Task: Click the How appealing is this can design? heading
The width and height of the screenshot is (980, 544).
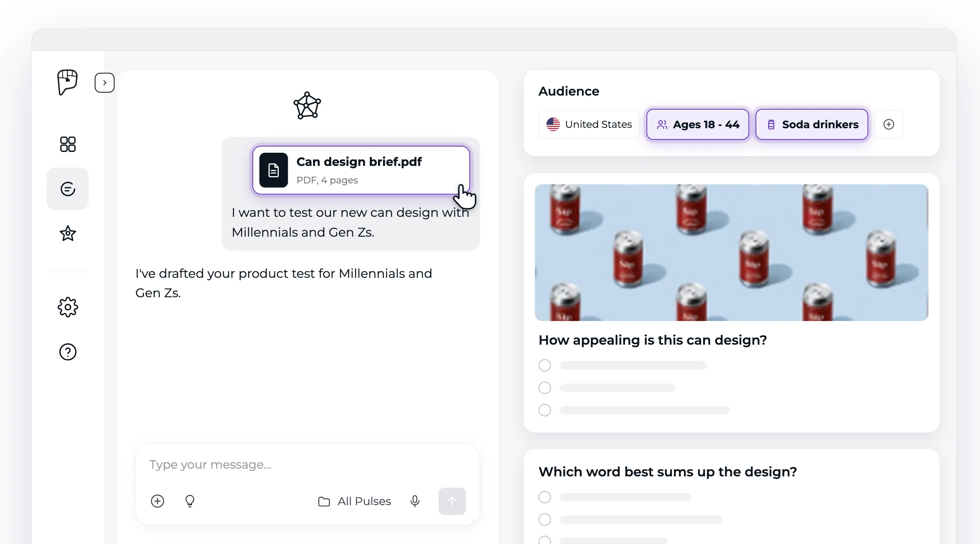Action: pos(653,340)
